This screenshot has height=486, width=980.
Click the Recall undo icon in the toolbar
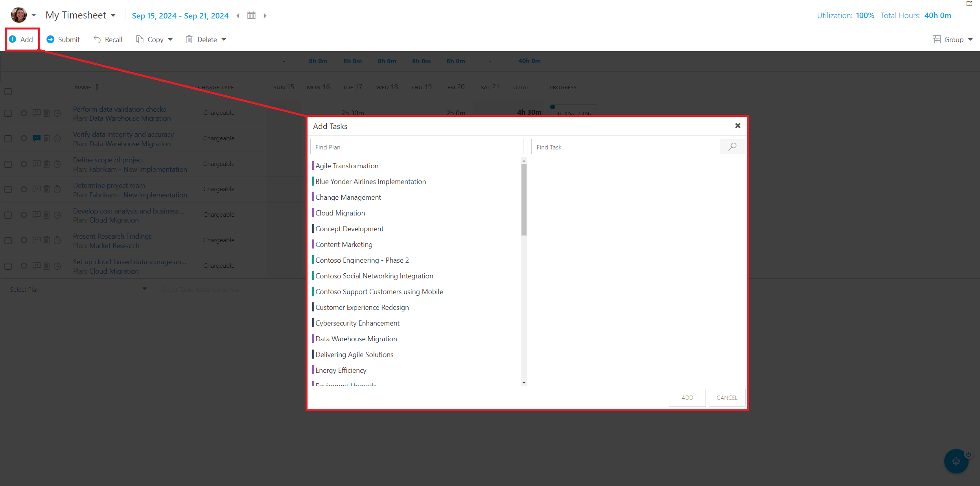pos(97,39)
